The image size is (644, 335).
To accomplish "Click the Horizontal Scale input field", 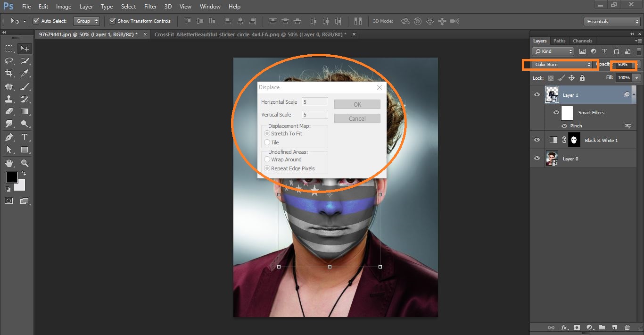I will point(314,101).
